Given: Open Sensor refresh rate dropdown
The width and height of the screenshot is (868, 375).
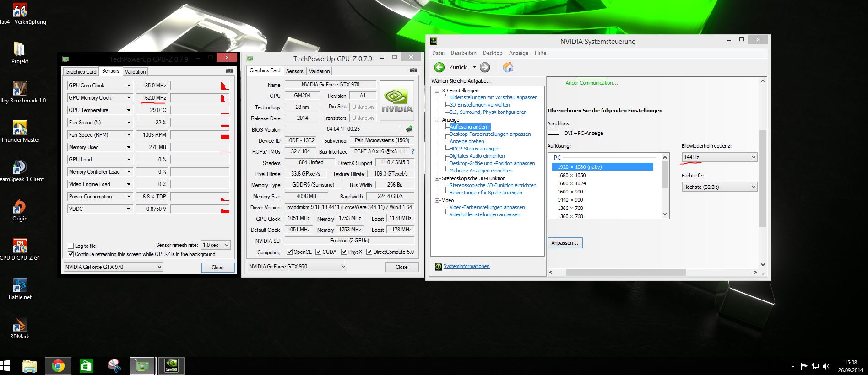Looking at the screenshot, I should pos(216,245).
